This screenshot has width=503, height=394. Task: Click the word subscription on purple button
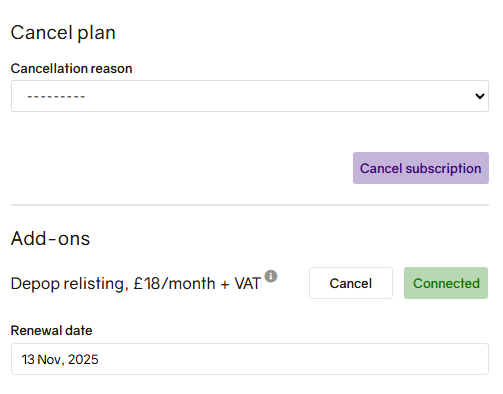443,169
